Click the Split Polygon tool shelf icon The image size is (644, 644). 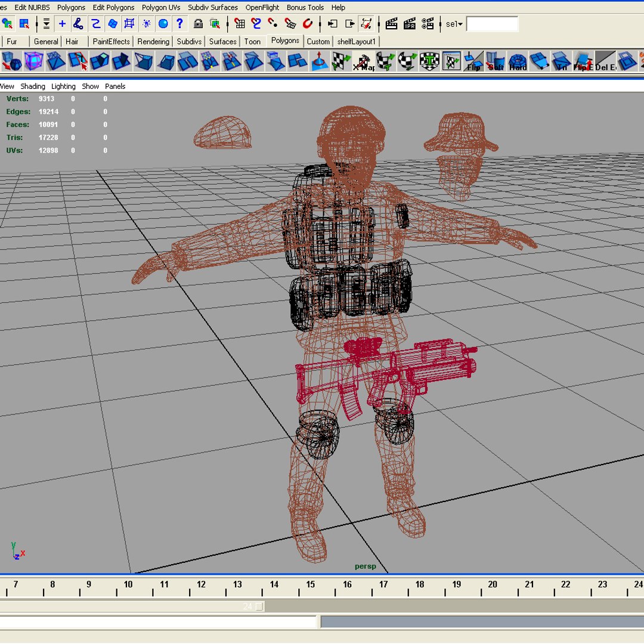(78, 61)
